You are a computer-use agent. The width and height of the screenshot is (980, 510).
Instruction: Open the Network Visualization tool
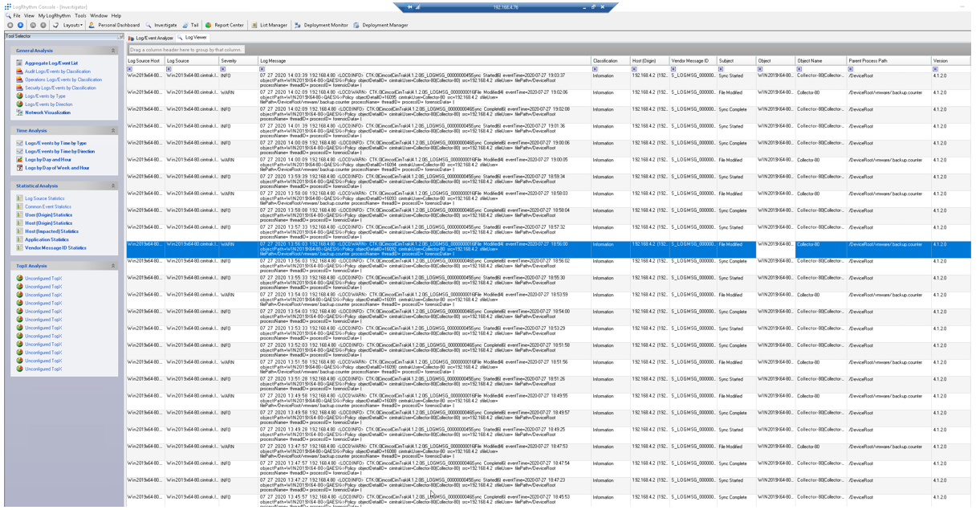[47, 112]
